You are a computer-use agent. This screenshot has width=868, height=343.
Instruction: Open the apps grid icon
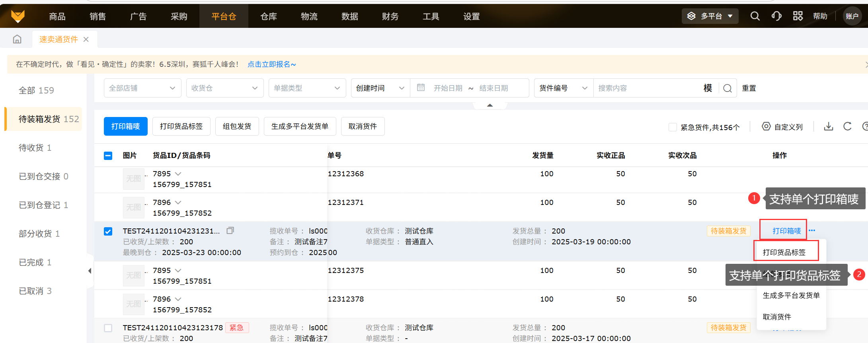[798, 16]
